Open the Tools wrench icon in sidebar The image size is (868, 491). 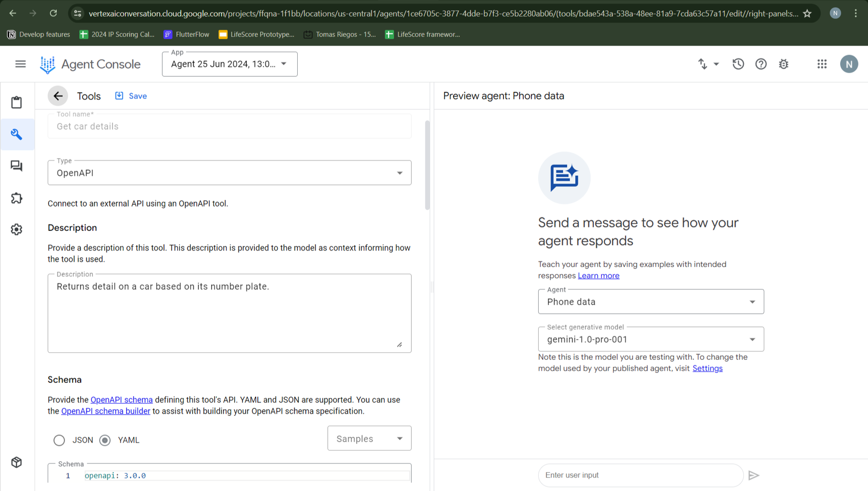coord(16,134)
